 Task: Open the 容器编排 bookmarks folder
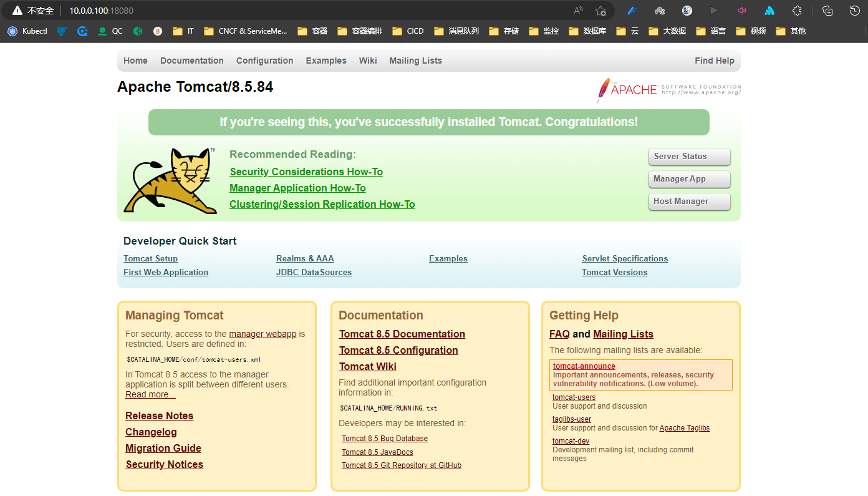[360, 31]
